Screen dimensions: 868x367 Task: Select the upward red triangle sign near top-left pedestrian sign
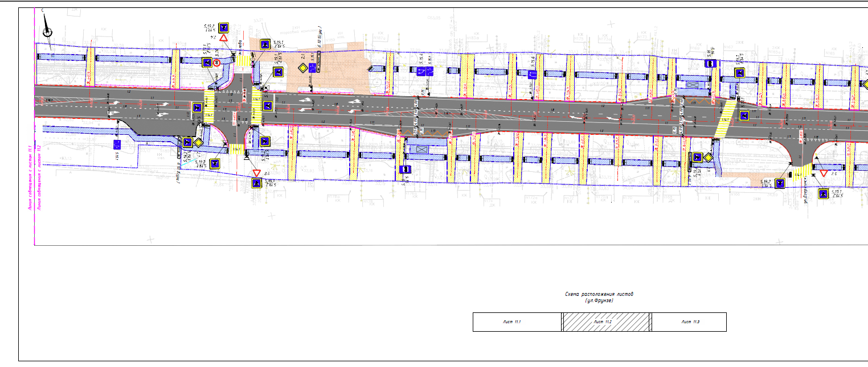[224, 38]
